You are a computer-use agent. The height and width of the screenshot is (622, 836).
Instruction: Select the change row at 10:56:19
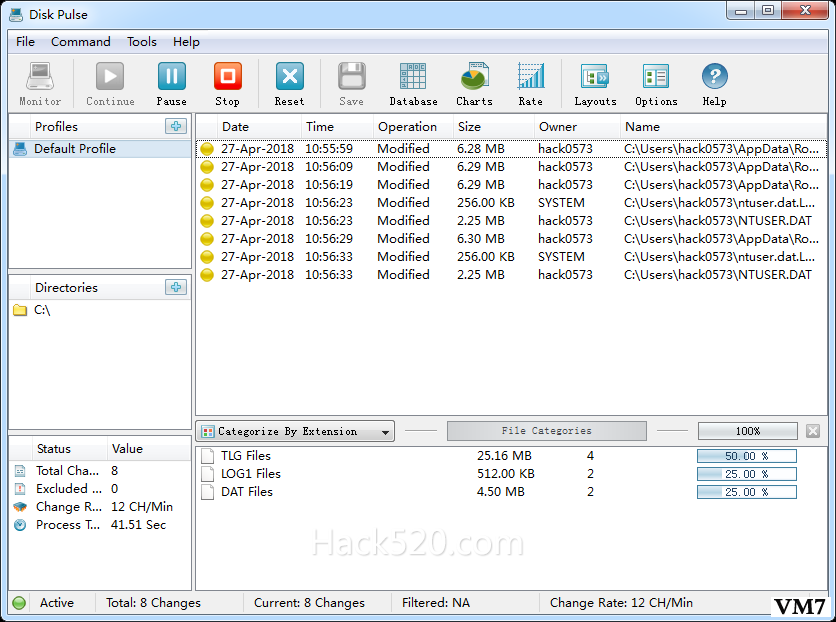(511, 185)
